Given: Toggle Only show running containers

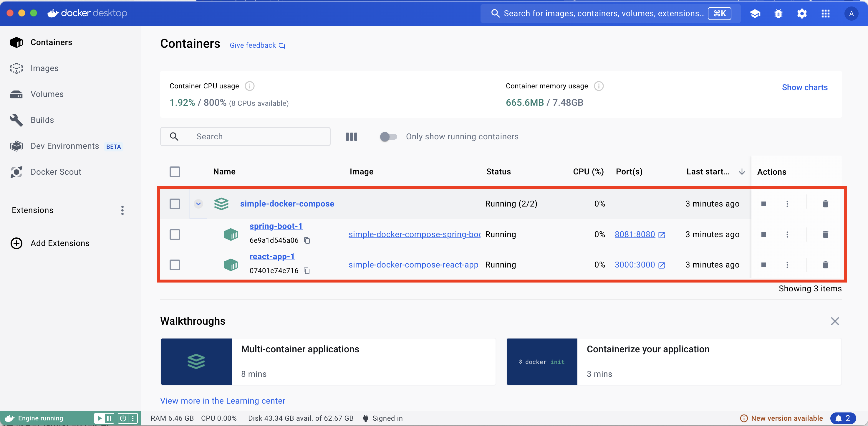Looking at the screenshot, I should (x=388, y=136).
